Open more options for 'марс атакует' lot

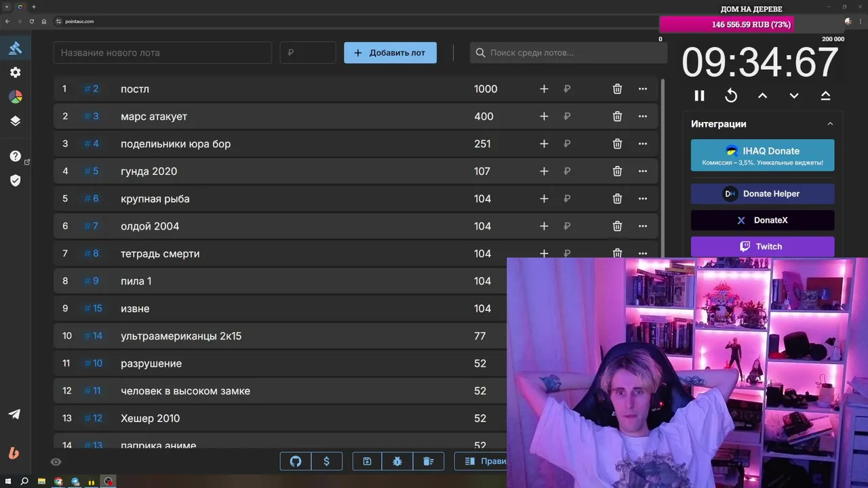pos(643,117)
